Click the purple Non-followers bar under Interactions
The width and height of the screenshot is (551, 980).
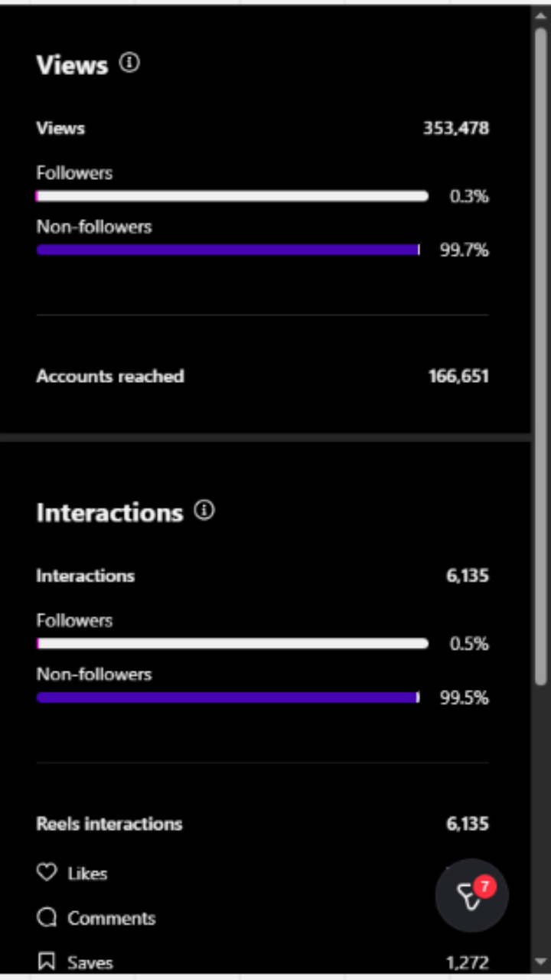click(227, 697)
